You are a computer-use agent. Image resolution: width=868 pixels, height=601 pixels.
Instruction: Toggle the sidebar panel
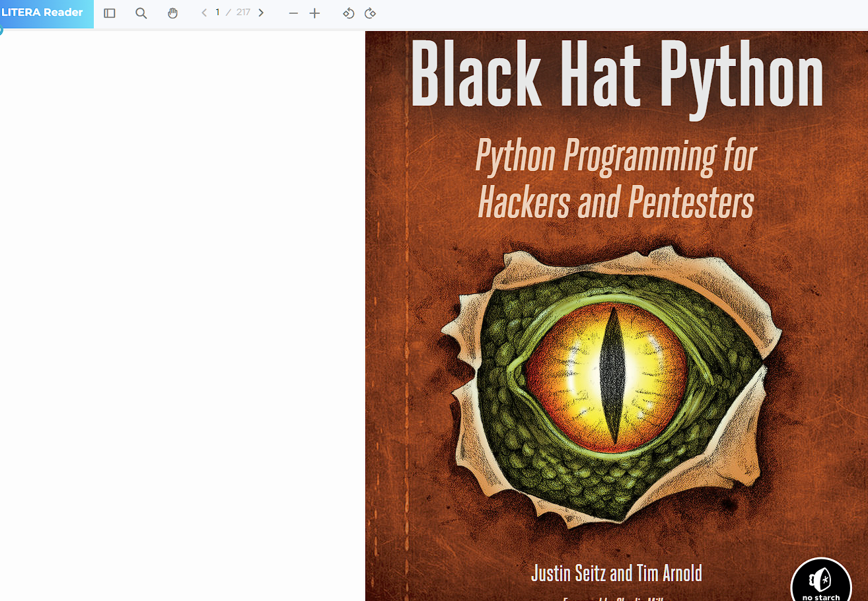tap(110, 13)
